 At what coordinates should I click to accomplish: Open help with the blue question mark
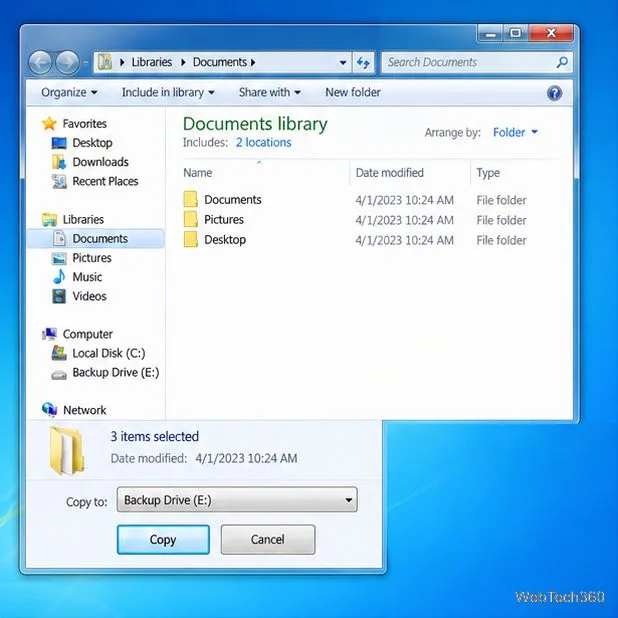[554, 93]
